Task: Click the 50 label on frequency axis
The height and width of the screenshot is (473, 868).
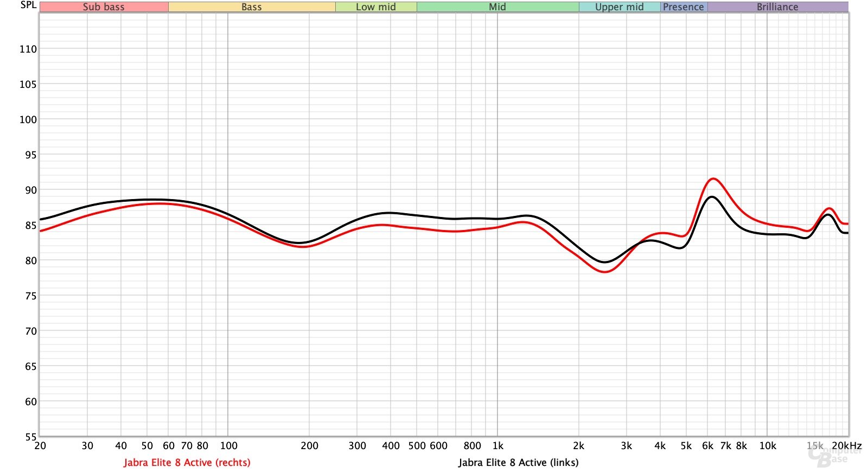Action: tap(147, 446)
